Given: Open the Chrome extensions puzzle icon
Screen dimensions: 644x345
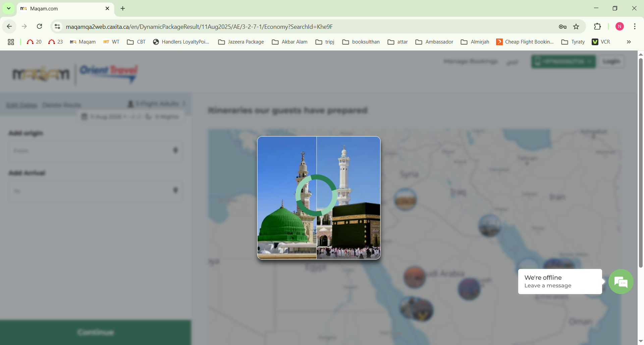Looking at the screenshot, I should (x=597, y=26).
